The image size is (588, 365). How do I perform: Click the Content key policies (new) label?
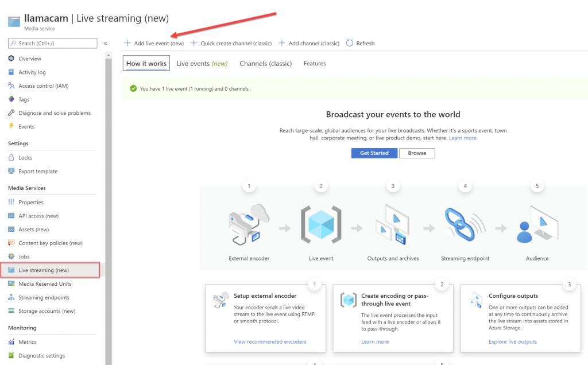51,243
